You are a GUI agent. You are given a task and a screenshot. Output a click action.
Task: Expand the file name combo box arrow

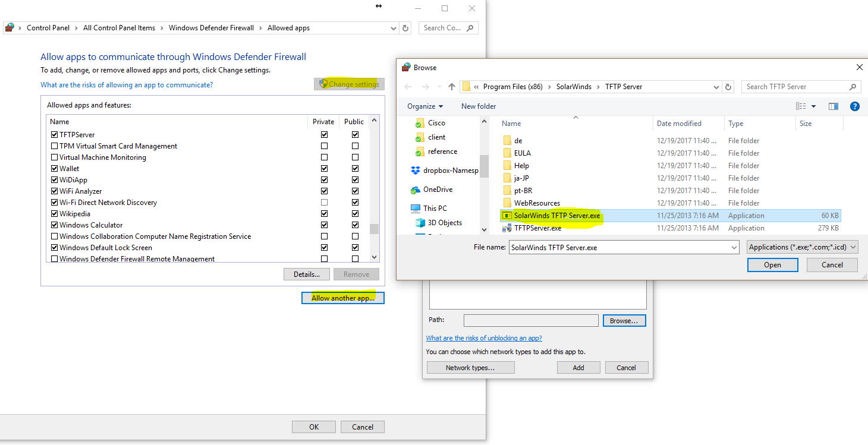733,247
